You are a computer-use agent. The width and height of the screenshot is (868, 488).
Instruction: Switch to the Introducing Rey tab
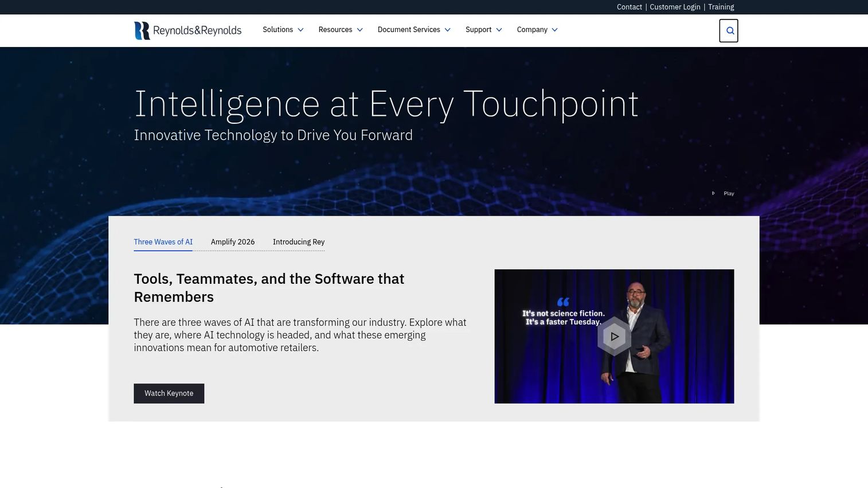[299, 242]
